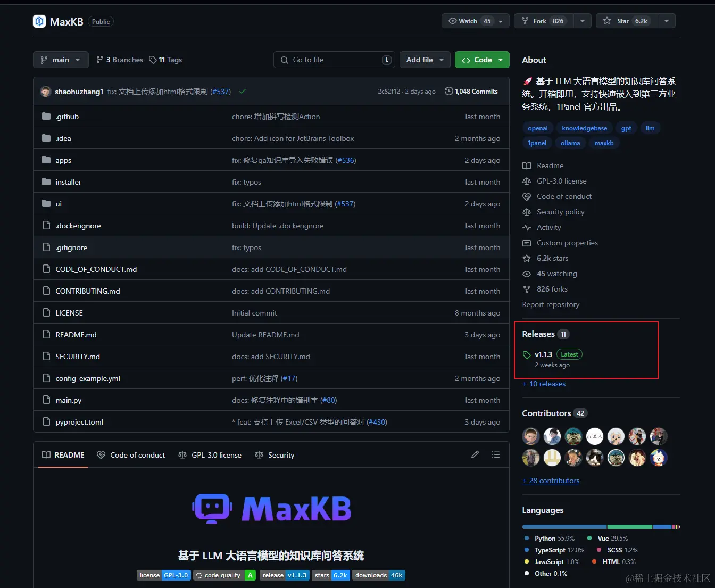The width and height of the screenshot is (715, 588).
Task: Click the MaxKB repository logo icon
Action: point(39,21)
